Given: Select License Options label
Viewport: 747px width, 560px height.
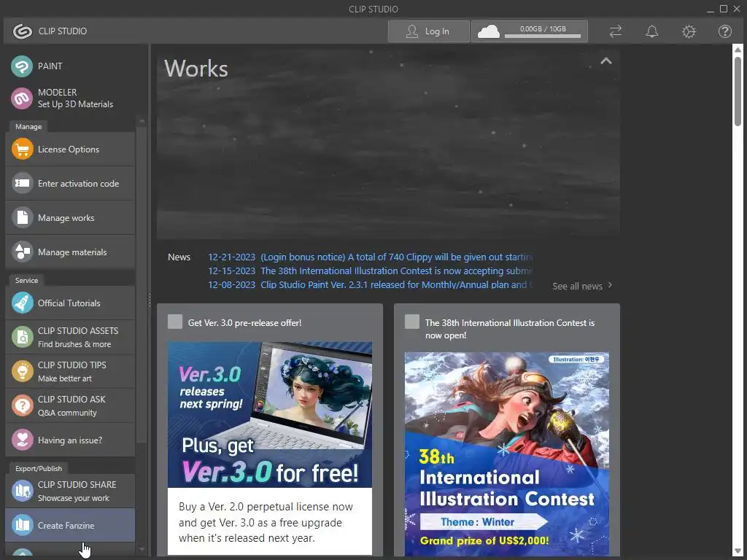Looking at the screenshot, I should (69, 149).
